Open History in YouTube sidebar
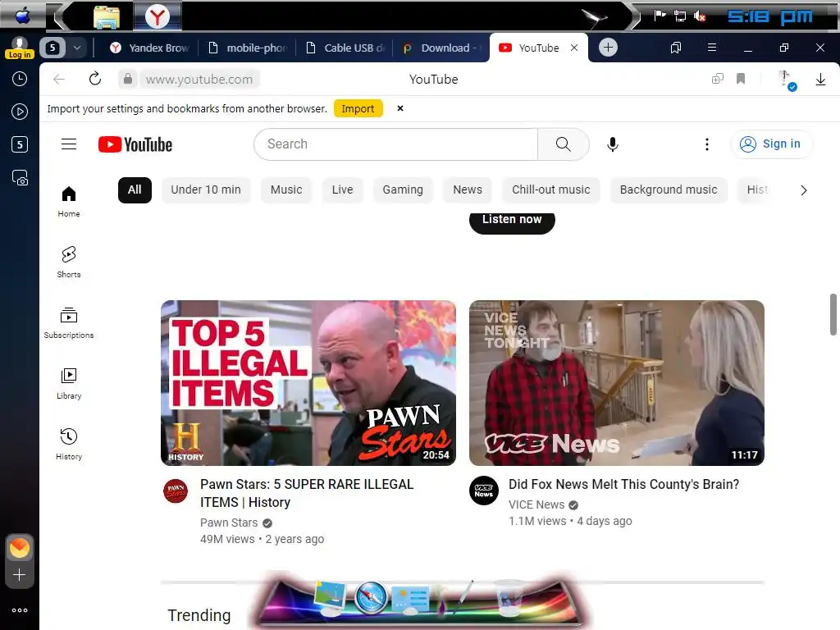This screenshot has width=840, height=630. [x=69, y=444]
